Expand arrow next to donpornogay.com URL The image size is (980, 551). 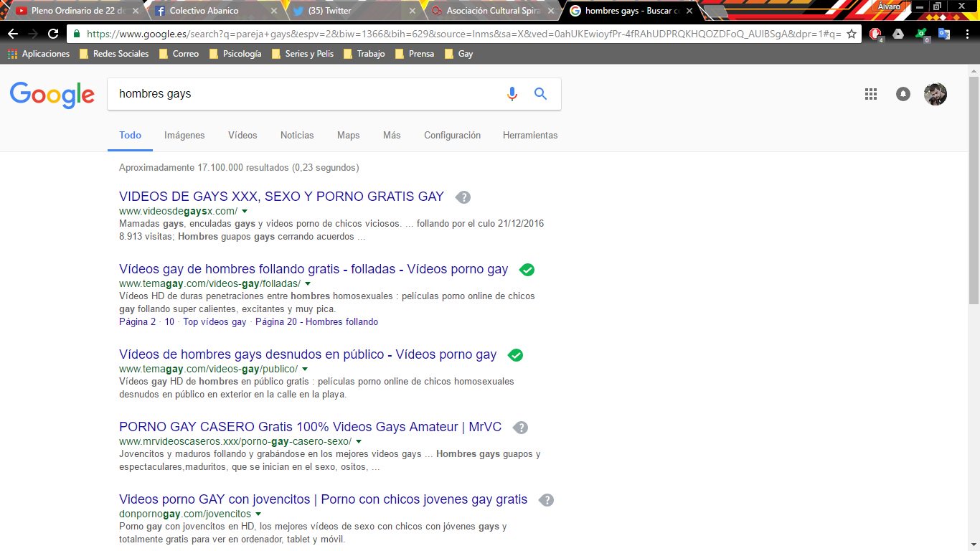pos(258,514)
